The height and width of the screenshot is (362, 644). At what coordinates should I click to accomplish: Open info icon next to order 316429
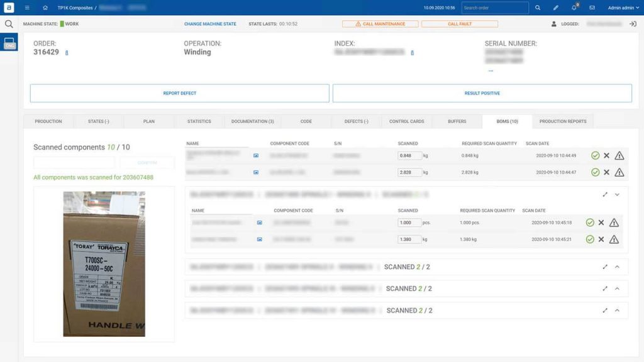click(67, 53)
